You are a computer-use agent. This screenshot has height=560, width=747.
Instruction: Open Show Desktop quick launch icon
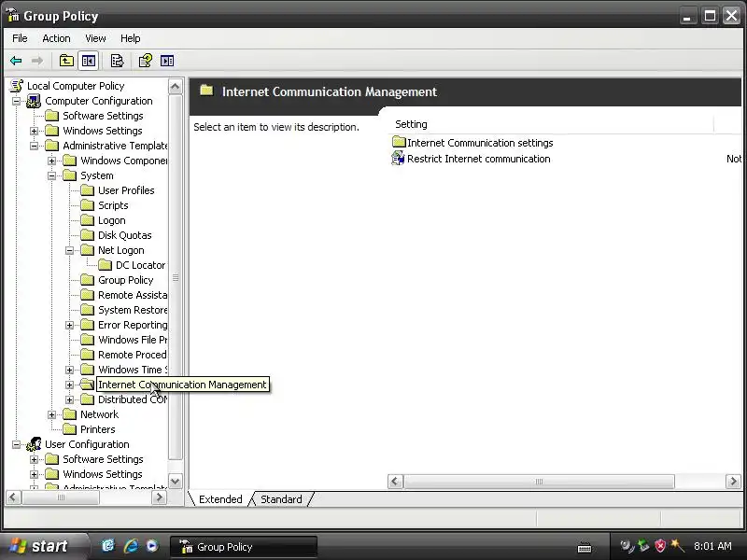pyautogui.click(x=108, y=546)
